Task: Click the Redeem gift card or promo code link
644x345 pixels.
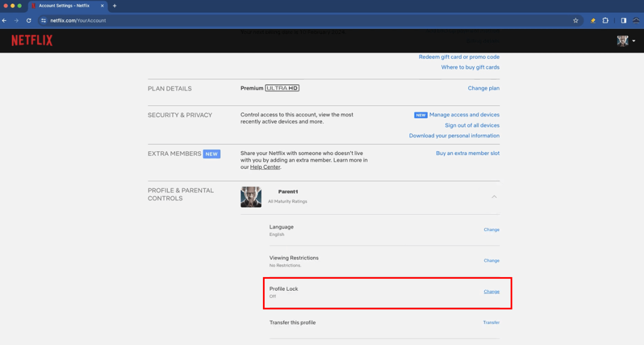Action: pyautogui.click(x=459, y=57)
